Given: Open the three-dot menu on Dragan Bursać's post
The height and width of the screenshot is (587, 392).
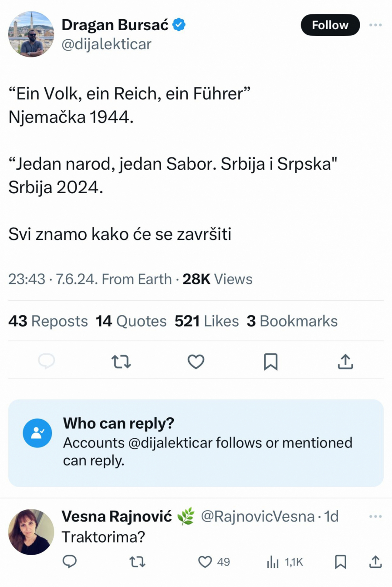Looking at the screenshot, I should click(375, 25).
